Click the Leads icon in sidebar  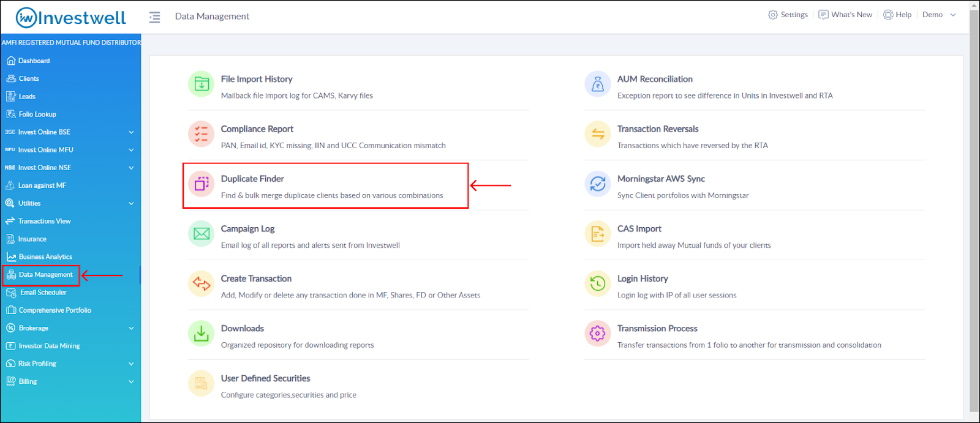(11, 96)
